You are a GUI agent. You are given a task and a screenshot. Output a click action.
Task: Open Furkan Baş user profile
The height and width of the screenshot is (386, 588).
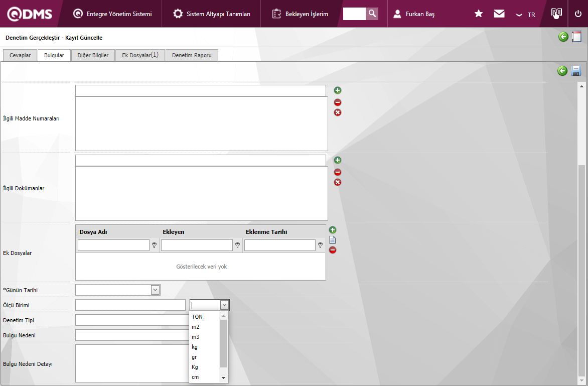[414, 14]
